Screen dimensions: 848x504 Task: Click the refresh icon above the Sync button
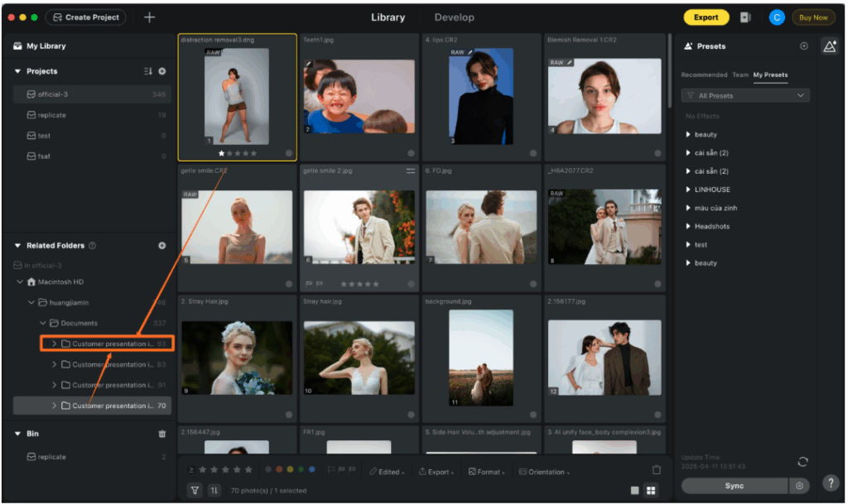pyautogui.click(x=802, y=462)
